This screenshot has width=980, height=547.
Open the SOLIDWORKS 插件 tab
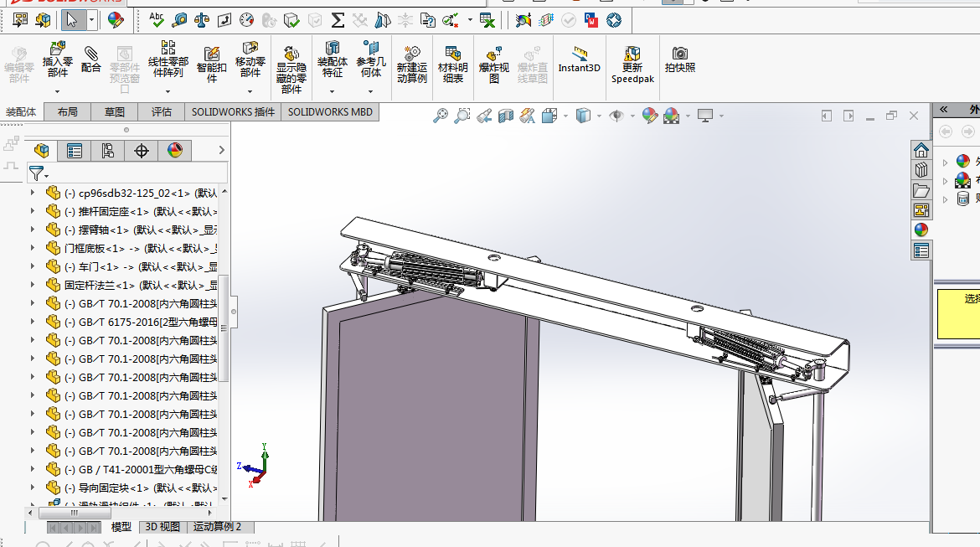(233, 112)
